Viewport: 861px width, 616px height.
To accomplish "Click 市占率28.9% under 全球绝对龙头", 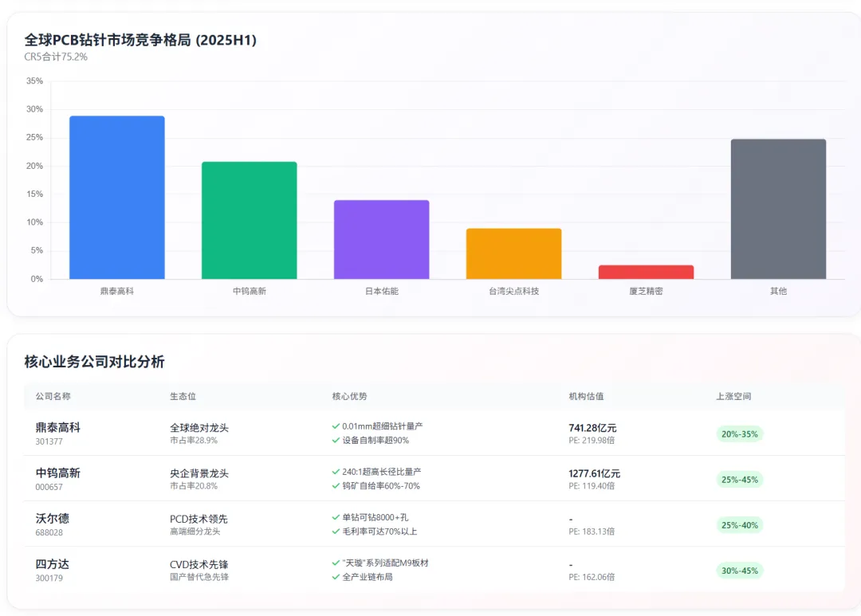I will tap(194, 441).
